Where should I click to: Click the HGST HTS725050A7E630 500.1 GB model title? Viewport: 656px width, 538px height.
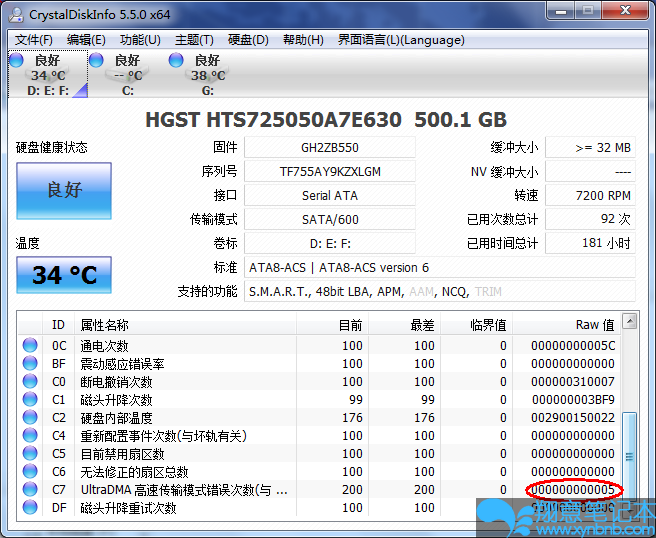(326, 120)
